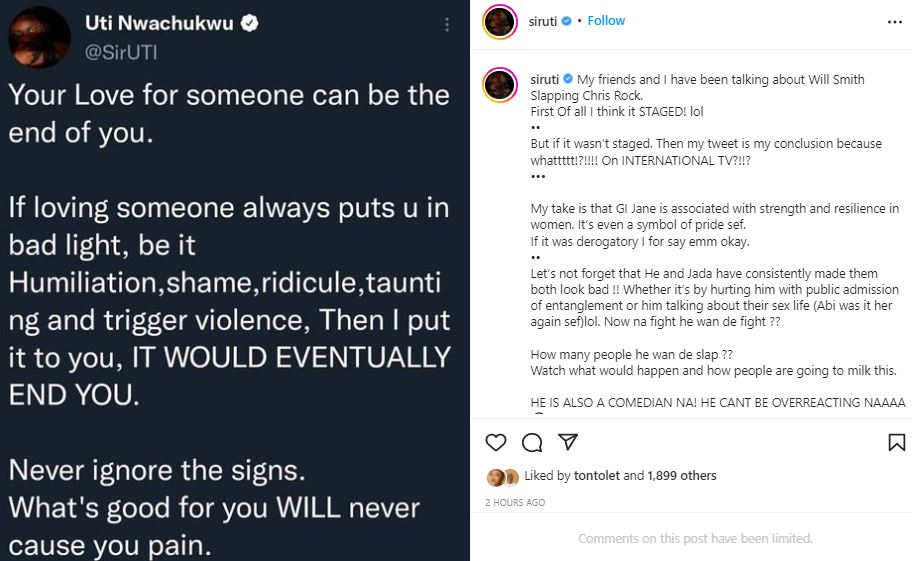Click the comment speech bubble icon
This screenshot has height=561, width=912.
(x=532, y=442)
